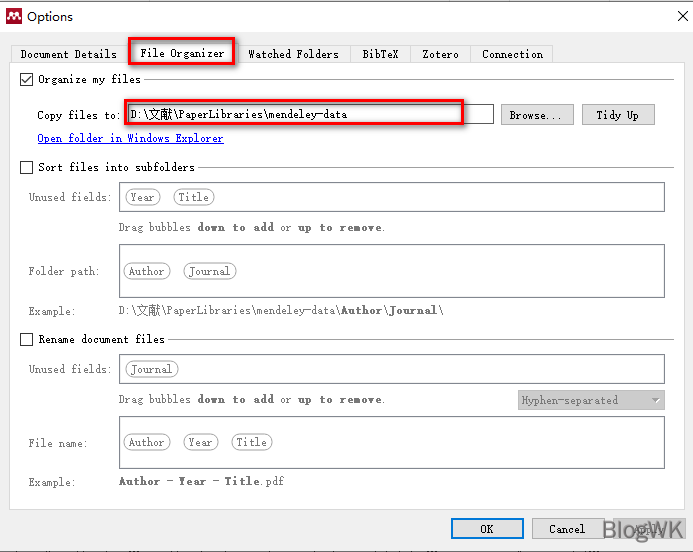Click Open folder in Windows Explorer link
Screen dimensions: 693x552
[130, 139]
